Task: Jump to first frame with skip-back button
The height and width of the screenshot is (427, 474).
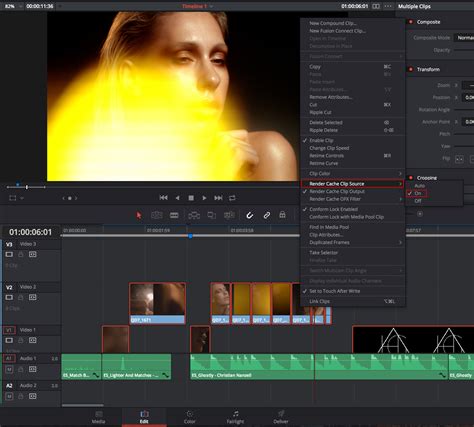Action: click(x=163, y=198)
